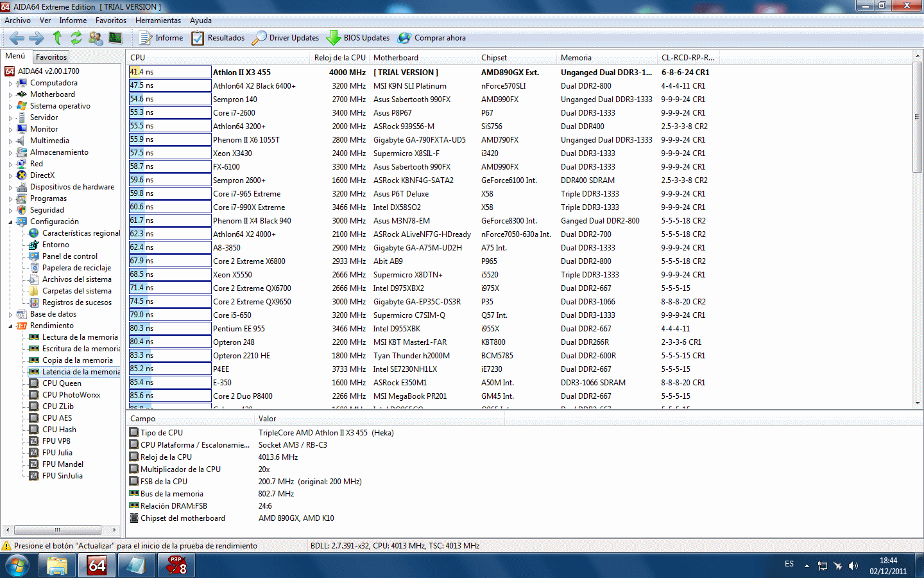This screenshot has width=924, height=578.
Task: Open the Favoritos menu in the menu bar
Action: (111, 21)
